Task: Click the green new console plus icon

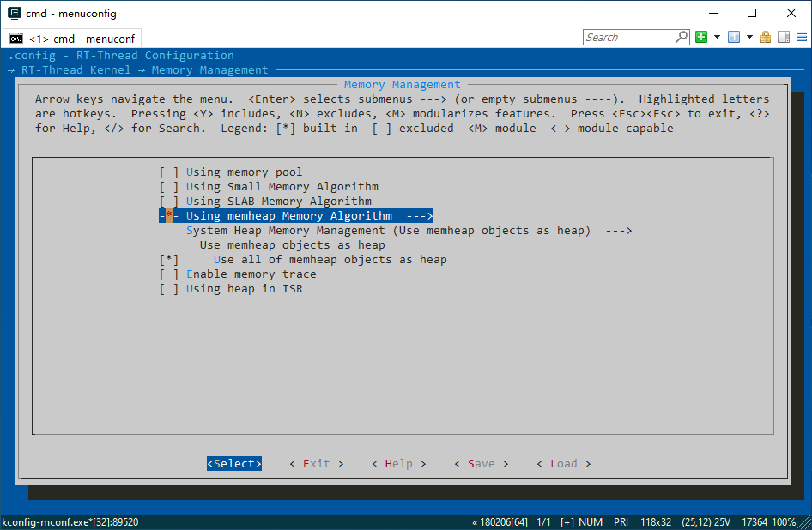Action: coord(701,37)
